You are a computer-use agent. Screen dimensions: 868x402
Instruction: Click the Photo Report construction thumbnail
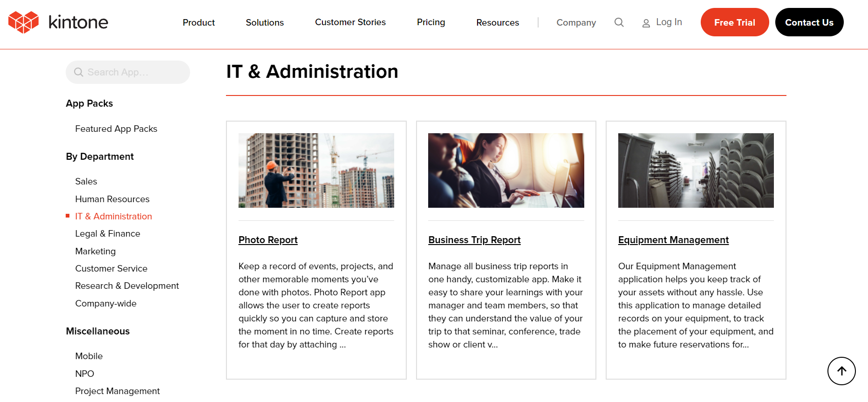pos(316,170)
